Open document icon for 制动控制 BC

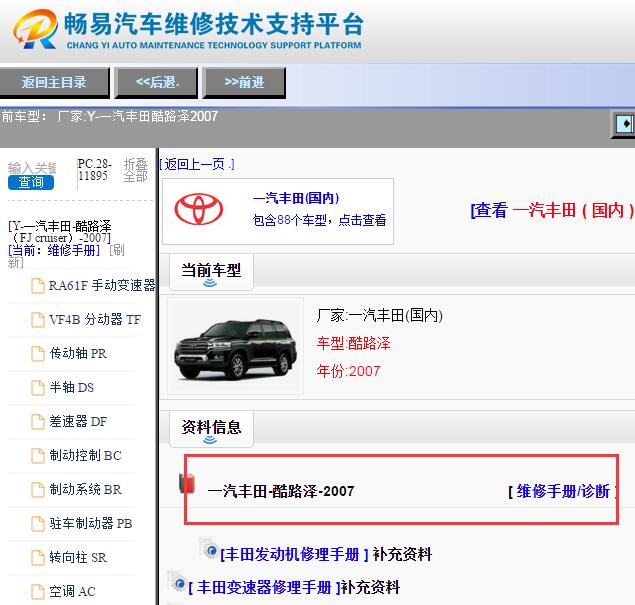pyautogui.click(x=38, y=456)
